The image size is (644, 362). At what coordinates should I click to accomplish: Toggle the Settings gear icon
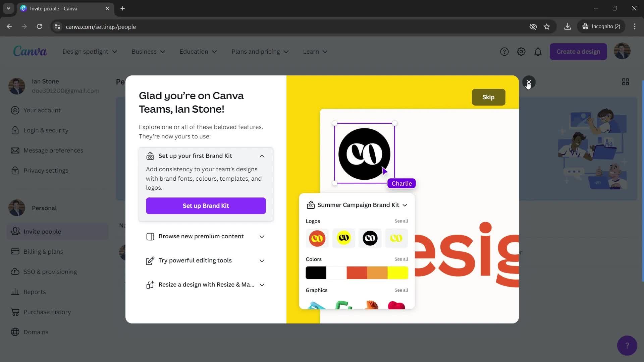point(521,52)
